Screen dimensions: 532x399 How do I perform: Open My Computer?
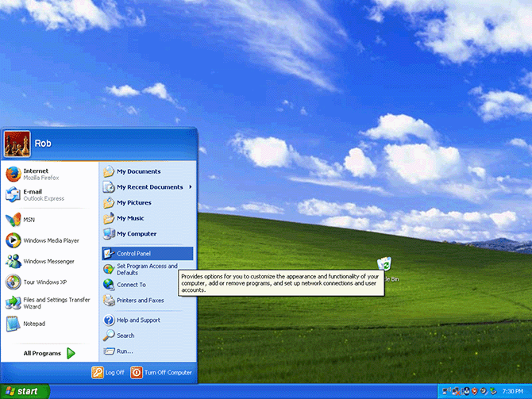pyautogui.click(x=147, y=234)
